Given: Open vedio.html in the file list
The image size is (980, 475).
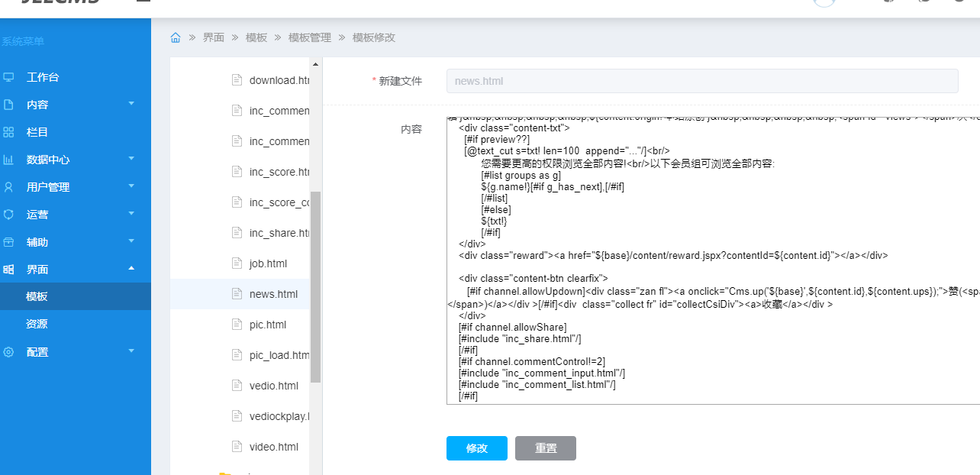Looking at the screenshot, I should [274, 386].
